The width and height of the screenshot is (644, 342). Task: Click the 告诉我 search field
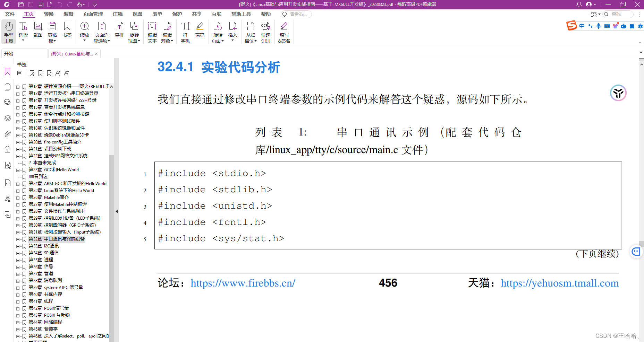(x=296, y=14)
